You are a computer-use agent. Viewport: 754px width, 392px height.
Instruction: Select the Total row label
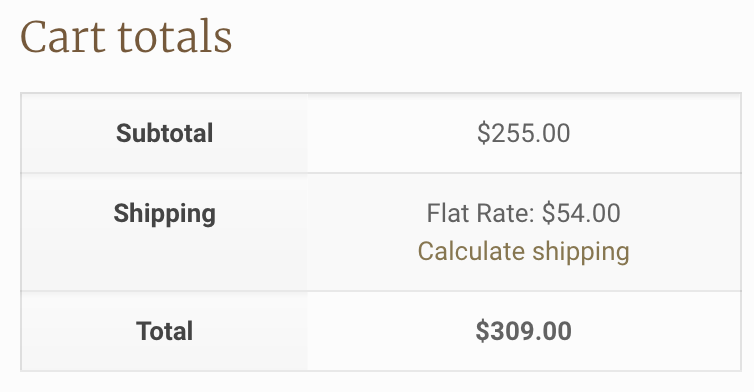pyautogui.click(x=164, y=331)
